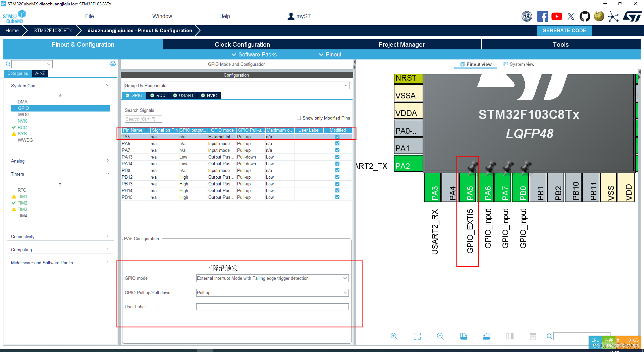Open the categories settings gear icon
The height and width of the screenshot is (352, 644).
pos(113,64)
